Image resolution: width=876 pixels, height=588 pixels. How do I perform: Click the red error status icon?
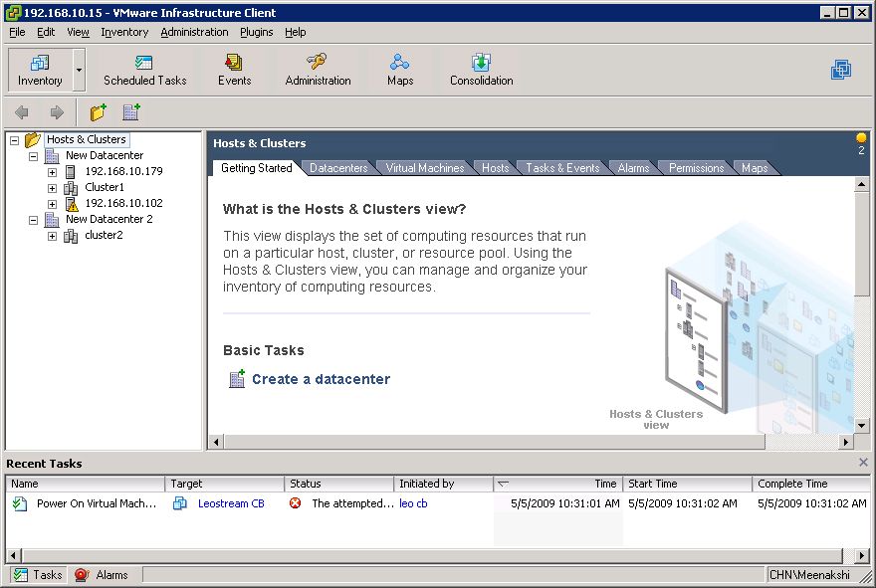pos(295,503)
